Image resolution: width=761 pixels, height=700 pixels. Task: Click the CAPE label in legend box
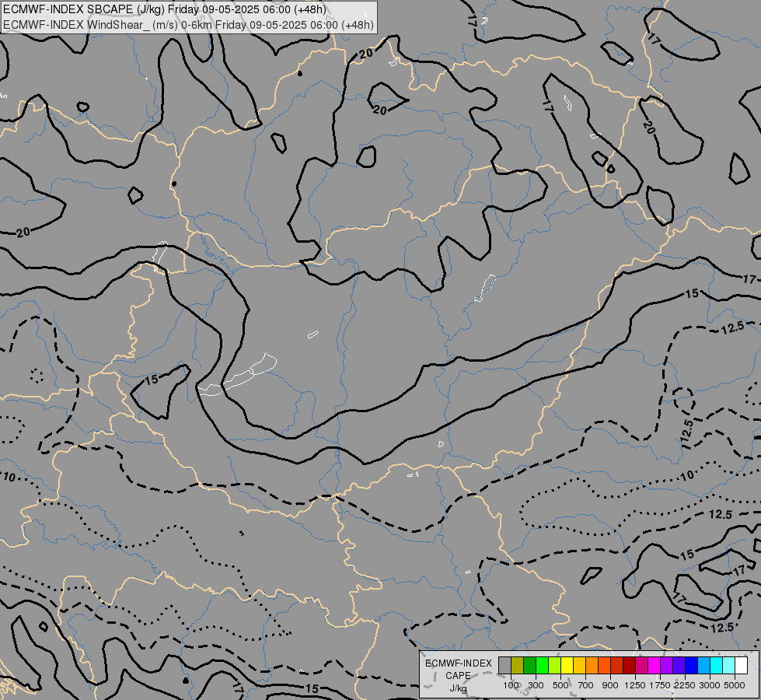(x=458, y=676)
